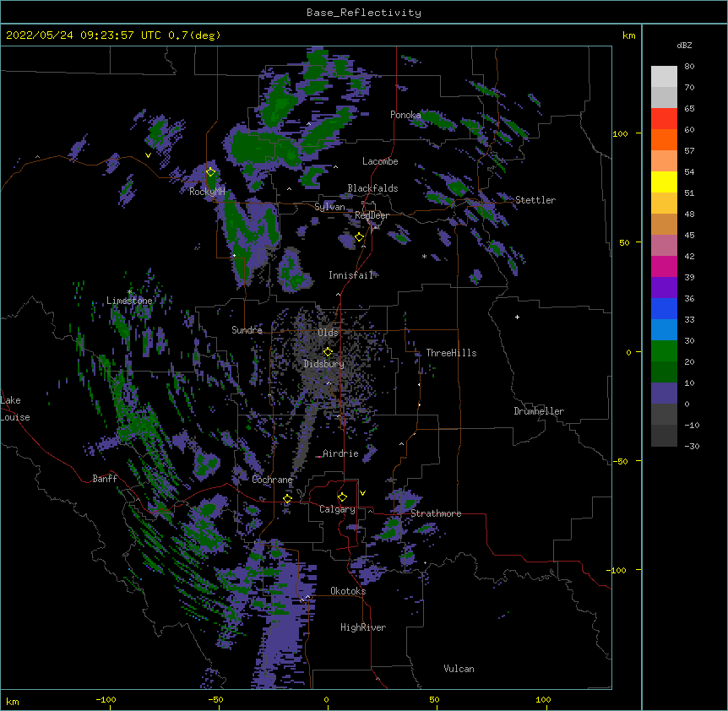This screenshot has height=711, width=728.
Task: Click the asterisk marker above Limestone
Action: point(129,292)
